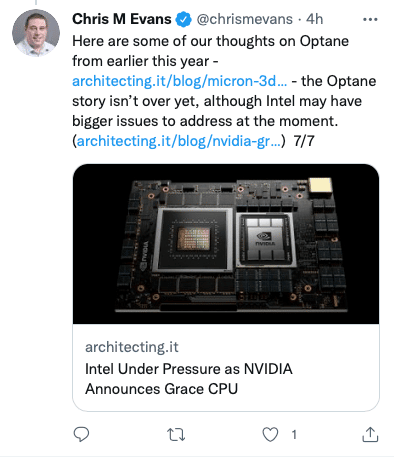
Task: Retweet this post using the retweet icon
Action: tap(176, 435)
